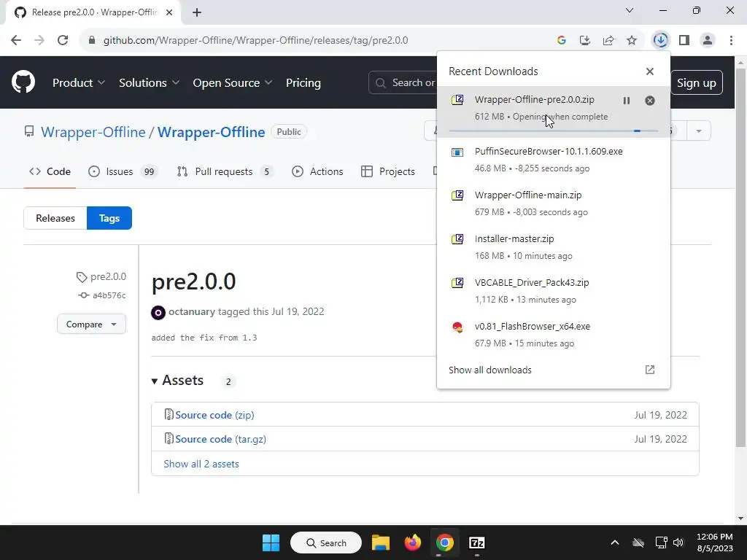Switch to the Issues tab

tap(122, 171)
